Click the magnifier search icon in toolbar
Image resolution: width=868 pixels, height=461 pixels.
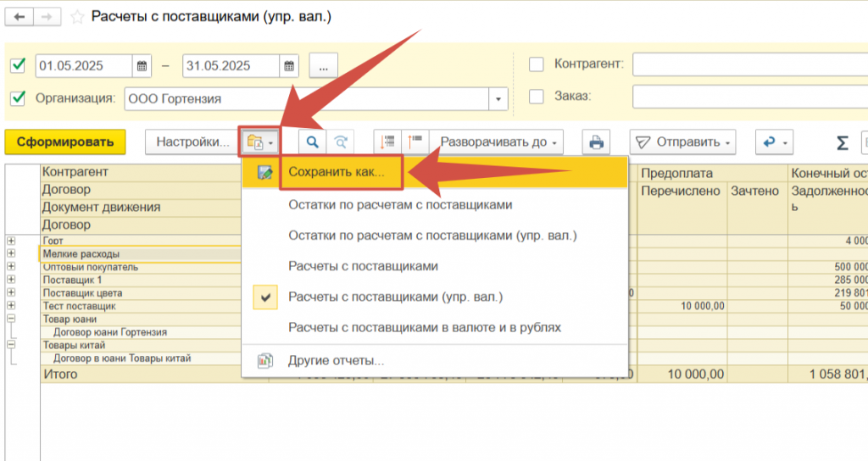(313, 142)
